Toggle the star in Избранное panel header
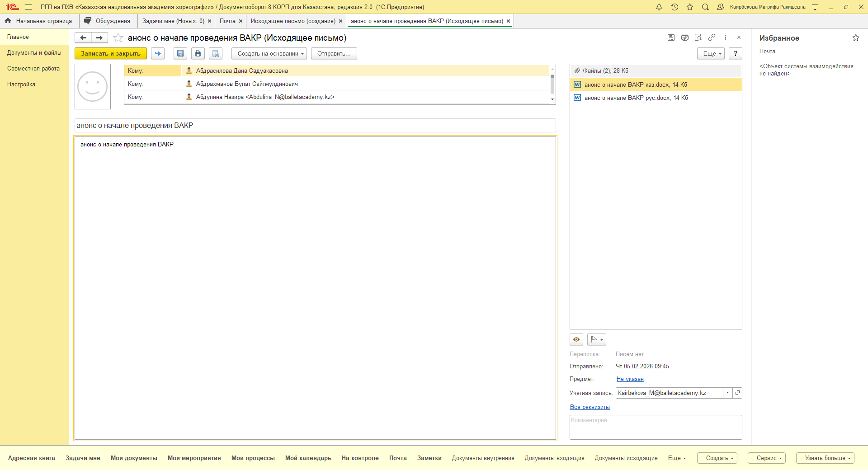The image size is (868, 470). (x=855, y=38)
